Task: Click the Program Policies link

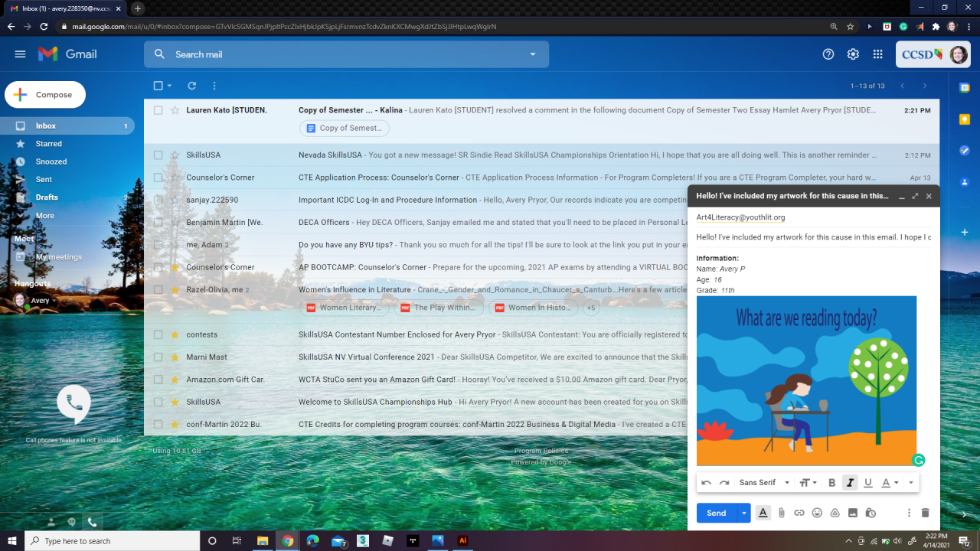Action: 541,451
